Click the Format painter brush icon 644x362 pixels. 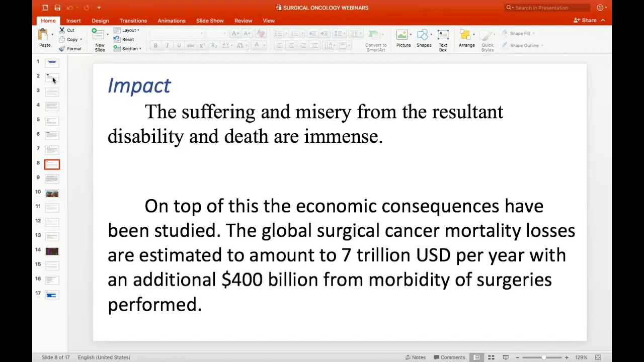click(x=62, y=49)
